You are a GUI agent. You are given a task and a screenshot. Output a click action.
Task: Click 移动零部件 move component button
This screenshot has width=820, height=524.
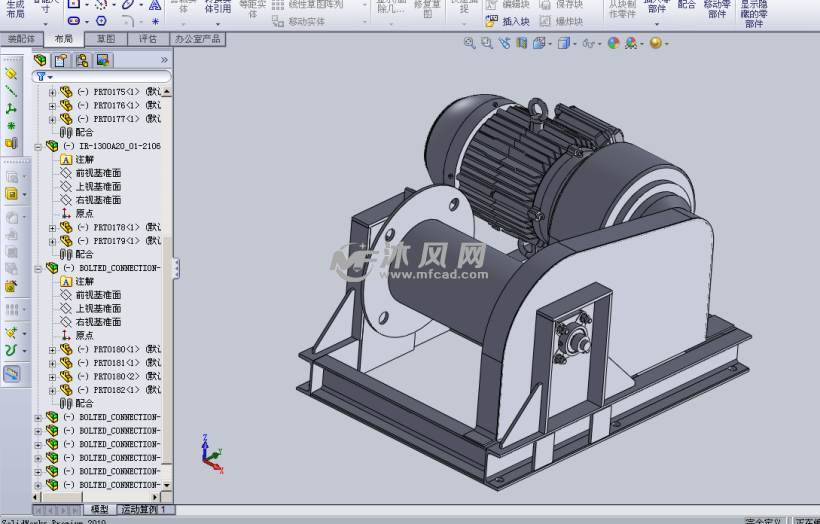point(717,9)
